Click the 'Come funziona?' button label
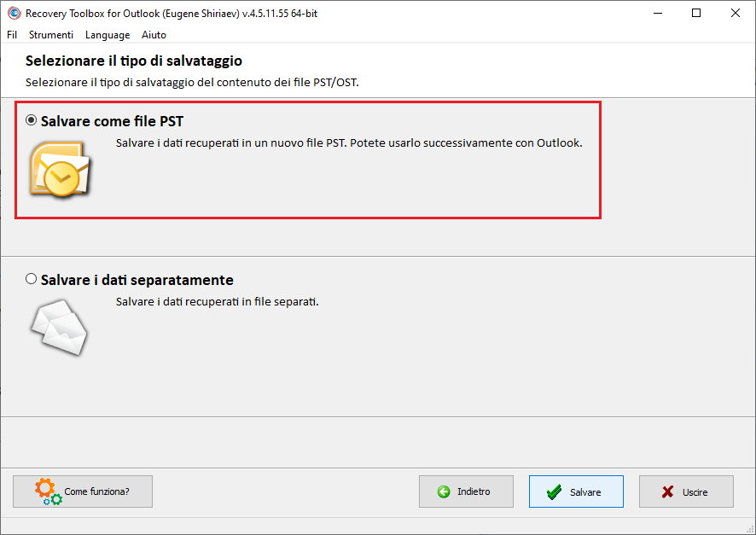756x535 pixels. point(97,491)
